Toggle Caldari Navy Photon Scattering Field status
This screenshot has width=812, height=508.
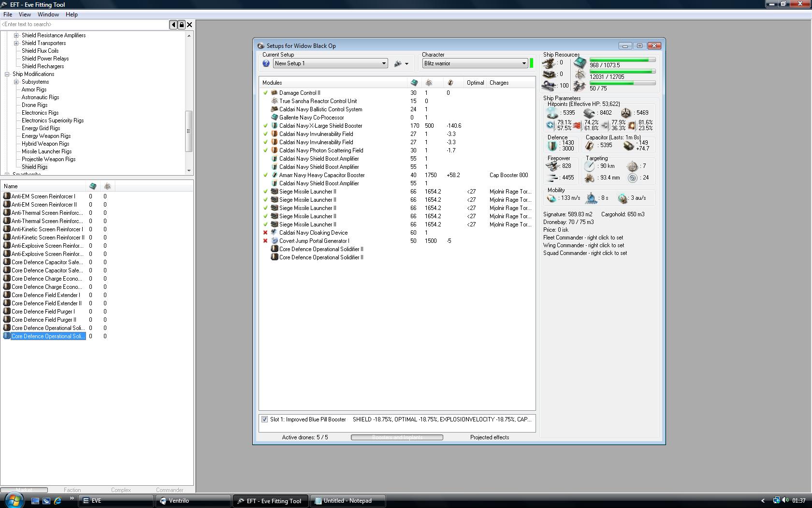click(x=265, y=150)
